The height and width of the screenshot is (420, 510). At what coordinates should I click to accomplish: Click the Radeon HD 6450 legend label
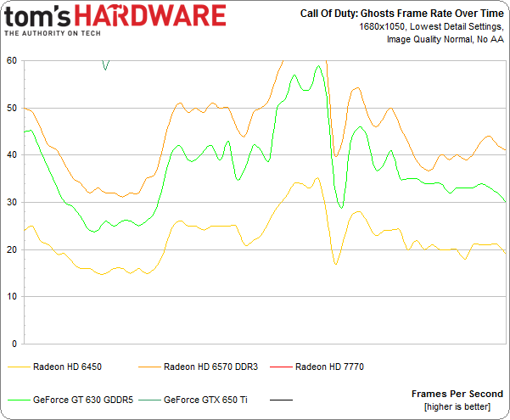[67, 367]
